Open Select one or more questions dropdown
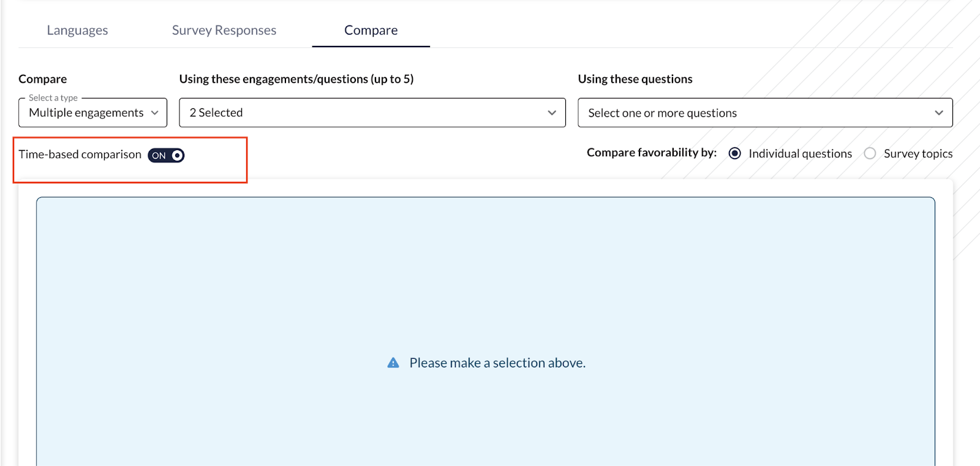The image size is (980, 466). point(765,113)
